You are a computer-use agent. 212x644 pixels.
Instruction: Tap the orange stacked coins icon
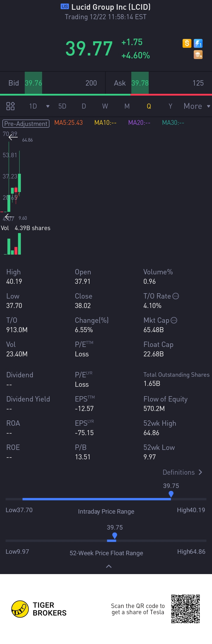click(198, 55)
